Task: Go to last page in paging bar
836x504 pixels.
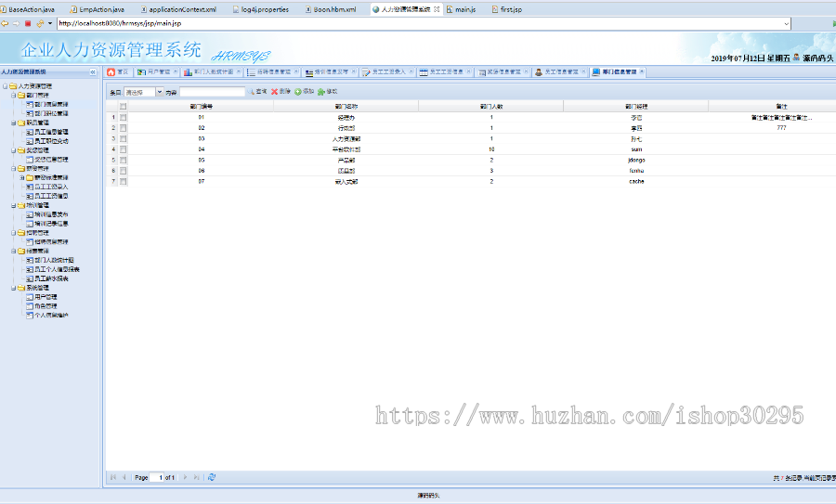Action: coord(196,477)
